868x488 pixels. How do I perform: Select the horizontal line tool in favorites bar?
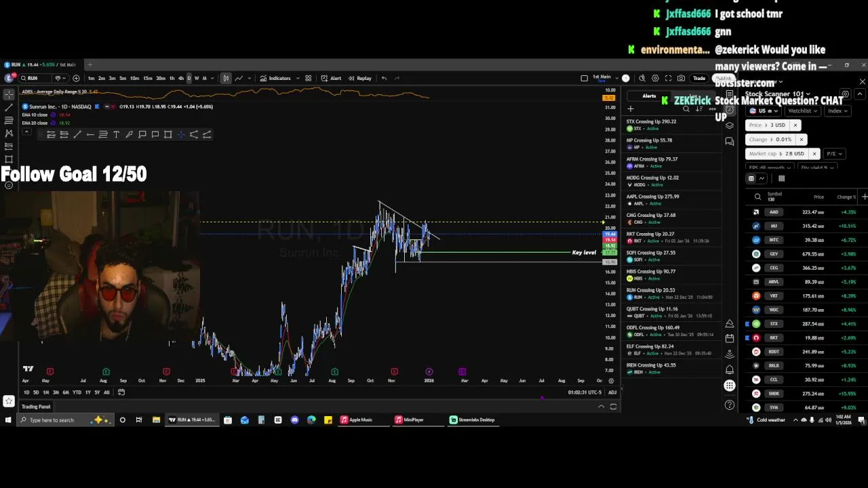[90, 134]
